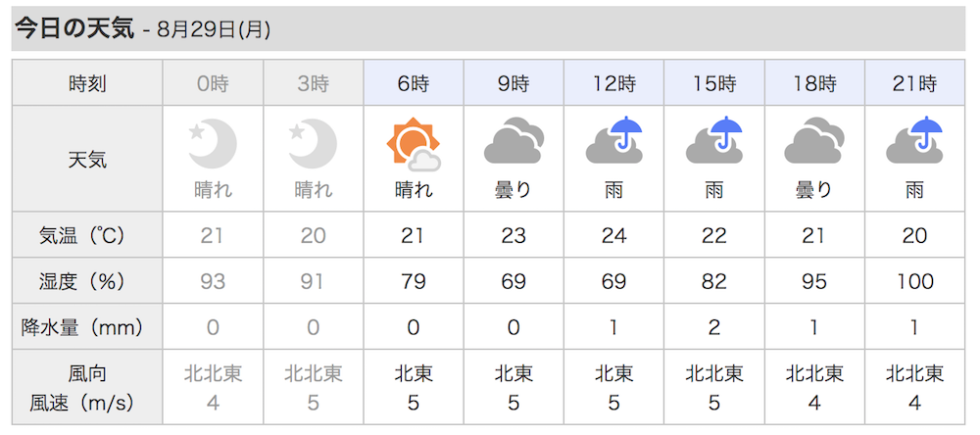This screenshot has width=980, height=435.
Task: Click the moon icon under 0時
Action: (x=213, y=144)
